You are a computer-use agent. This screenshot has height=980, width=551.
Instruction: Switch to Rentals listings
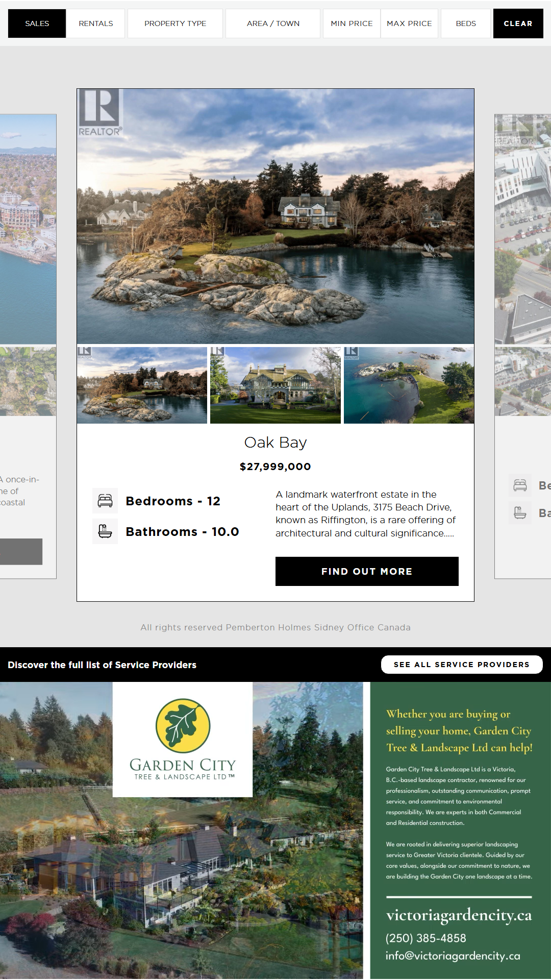pos(96,23)
